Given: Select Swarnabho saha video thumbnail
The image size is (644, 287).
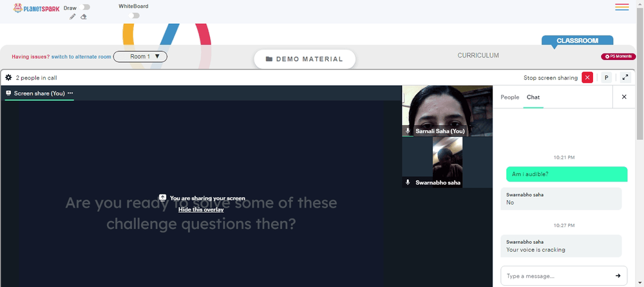Looking at the screenshot, I should point(448,162).
